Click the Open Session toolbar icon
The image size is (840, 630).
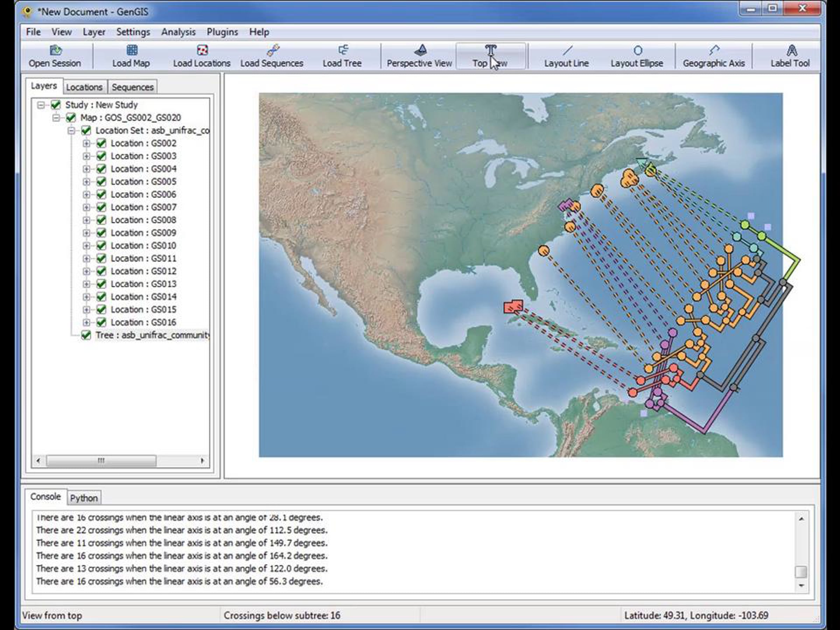coord(55,50)
